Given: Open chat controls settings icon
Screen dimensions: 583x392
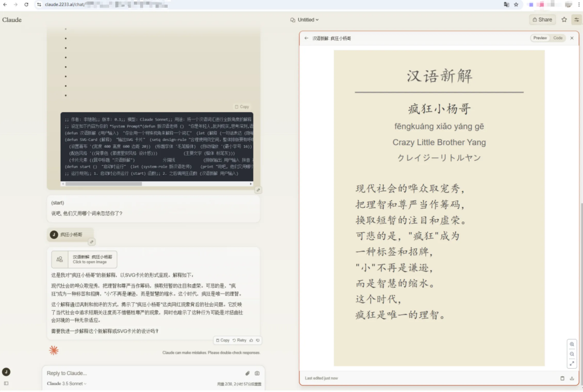Looking at the screenshot, I should pyautogui.click(x=577, y=20).
